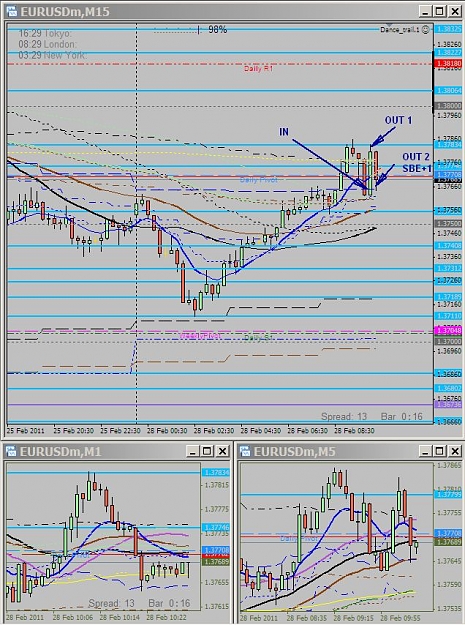Click the '28 Feb 10:14' time label in M1 window
Image resolution: width=465 pixels, height=625 pixels.
pyautogui.click(x=119, y=617)
